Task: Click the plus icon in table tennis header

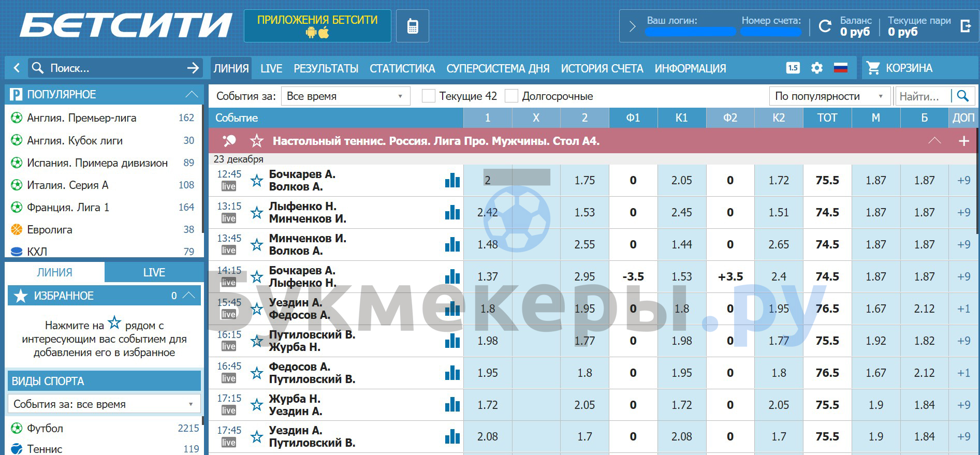Action: click(x=963, y=141)
